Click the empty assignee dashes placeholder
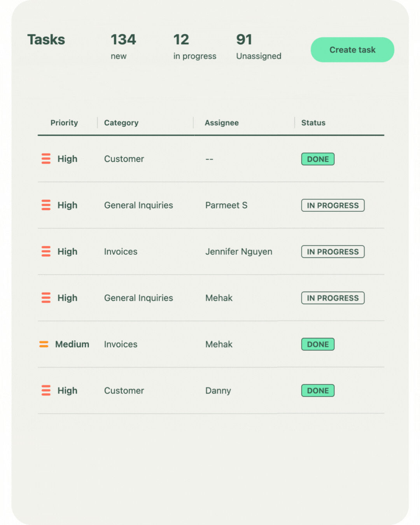The image size is (420, 525). click(209, 159)
